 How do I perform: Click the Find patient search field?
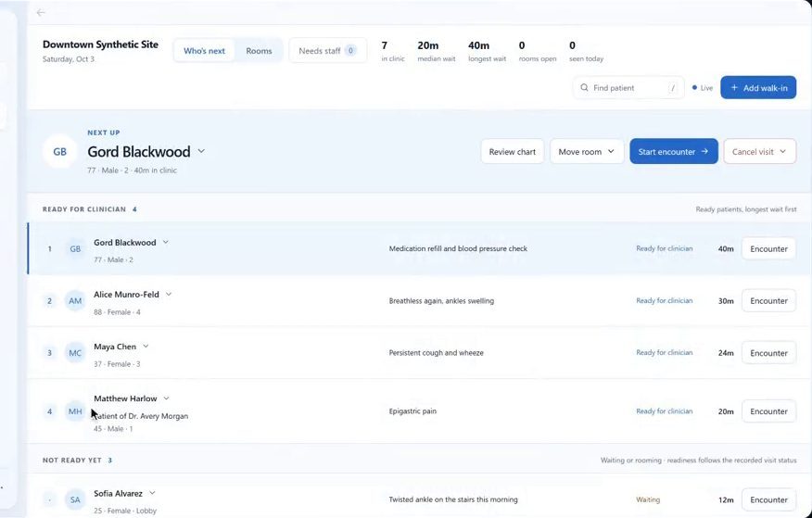628,88
